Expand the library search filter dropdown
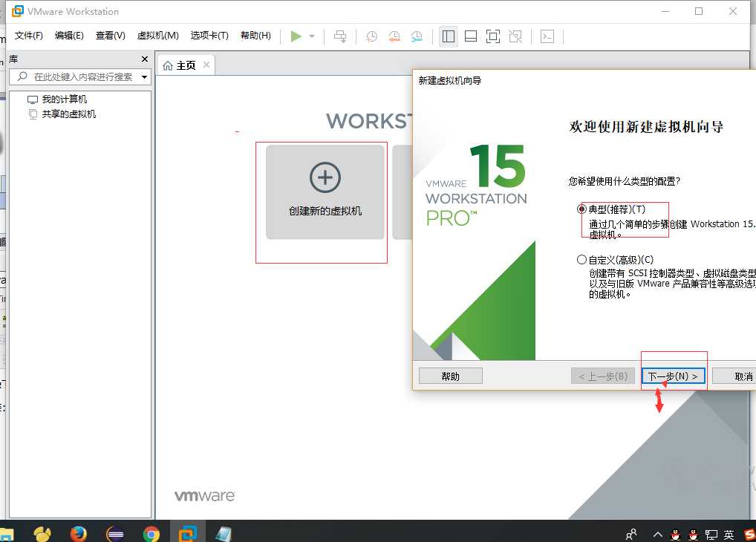The height and width of the screenshot is (542, 756). point(144,76)
